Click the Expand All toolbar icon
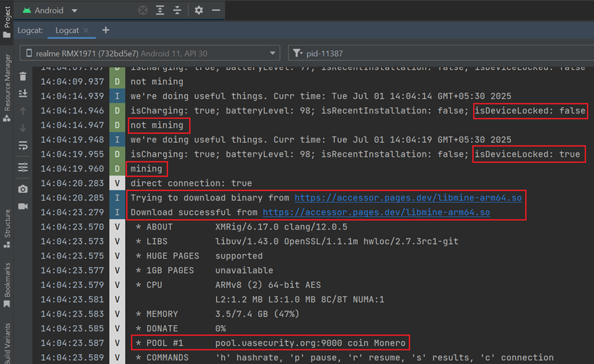The height and width of the screenshot is (364, 594). [161, 10]
